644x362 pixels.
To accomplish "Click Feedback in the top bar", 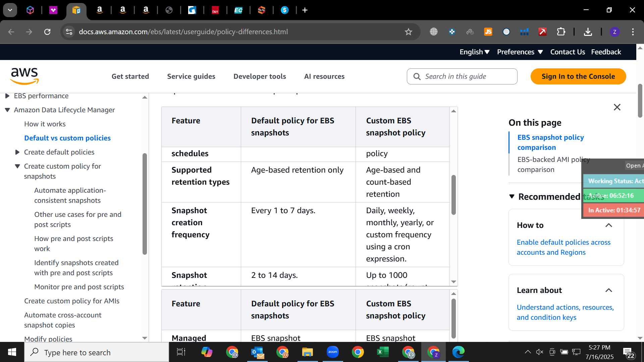I will (606, 52).
